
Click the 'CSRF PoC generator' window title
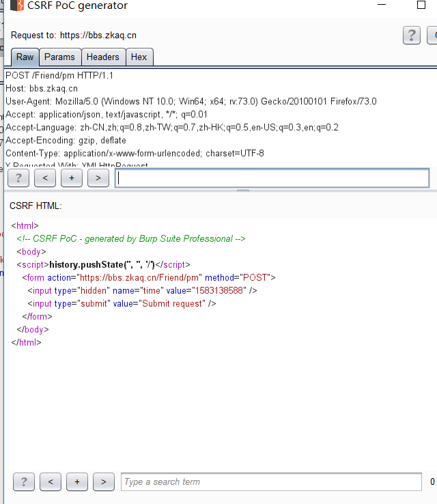coord(77,5)
